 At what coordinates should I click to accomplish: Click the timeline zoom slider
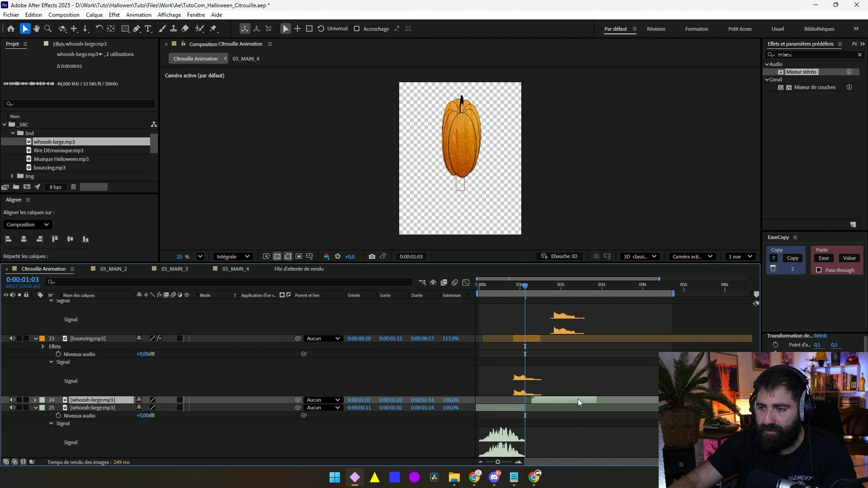point(498,462)
